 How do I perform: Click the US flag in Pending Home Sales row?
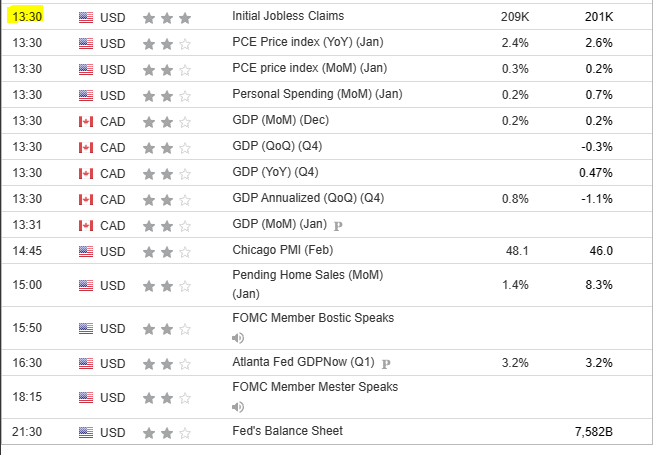point(86,286)
